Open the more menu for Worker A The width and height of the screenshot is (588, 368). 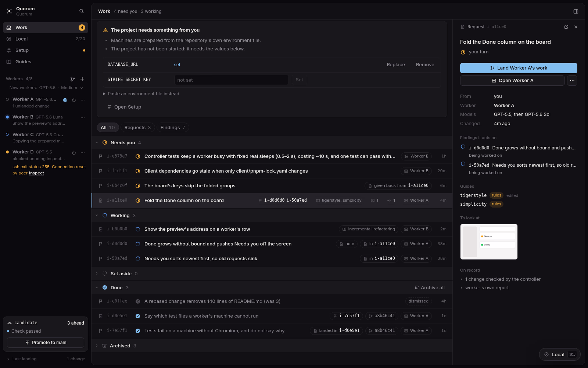tap(83, 100)
